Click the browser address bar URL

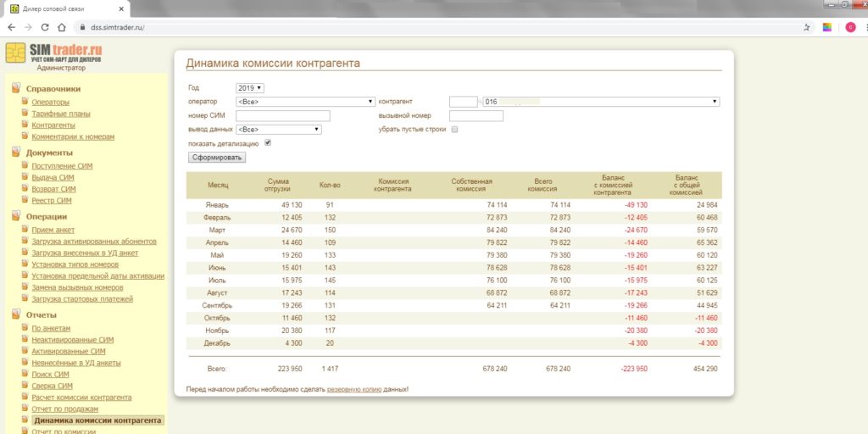click(117, 27)
